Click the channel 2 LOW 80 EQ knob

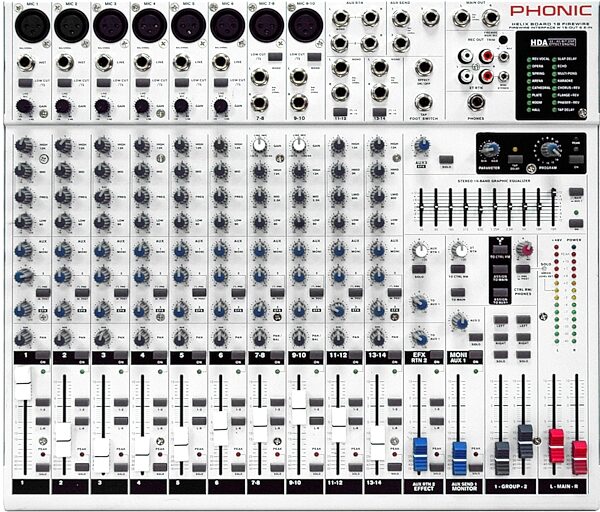click(x=63, y=221)
